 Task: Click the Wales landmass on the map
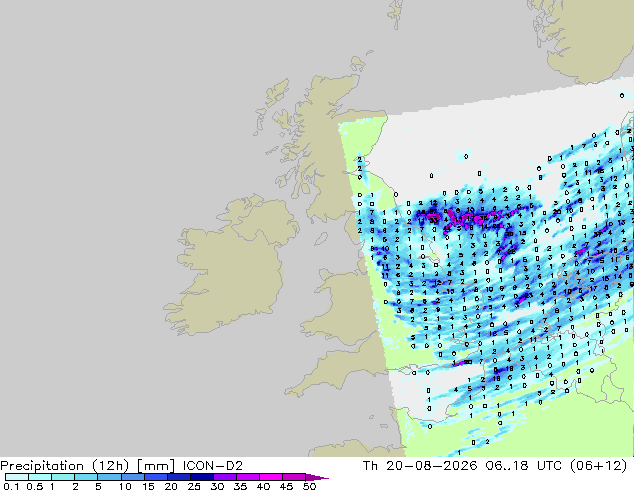pos(344,305)
